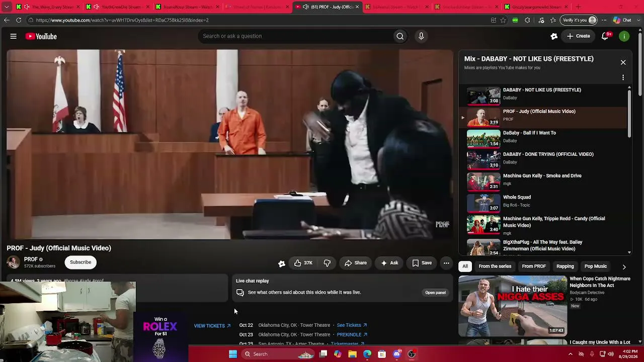The width and height of the screenshot is (644, 362).
Task: Open the PREKINDLE link for Oct 23
Action: coord(352,335)
